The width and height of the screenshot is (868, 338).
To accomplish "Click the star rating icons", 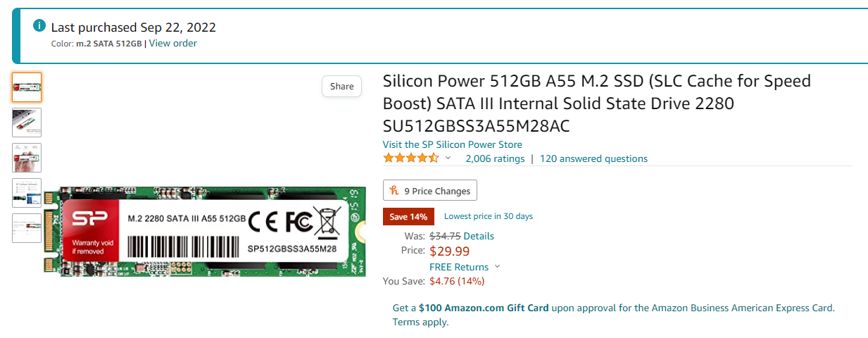I will tap(410, 158).
